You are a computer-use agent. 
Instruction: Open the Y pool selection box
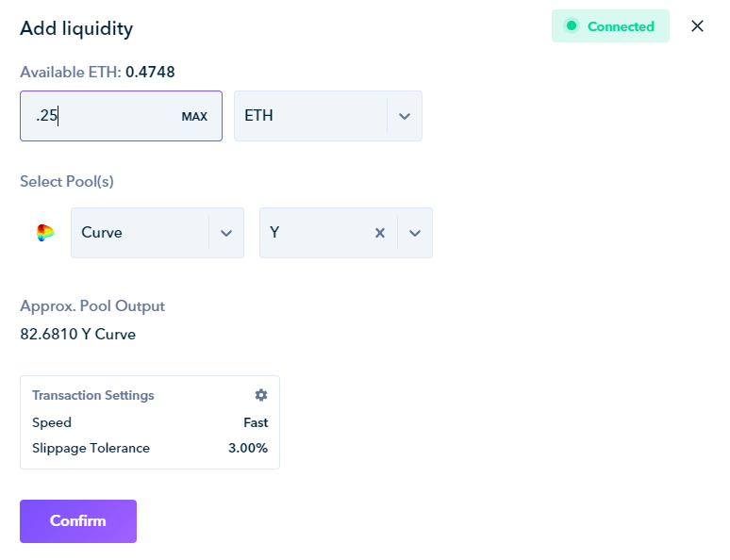click(316, 233)
